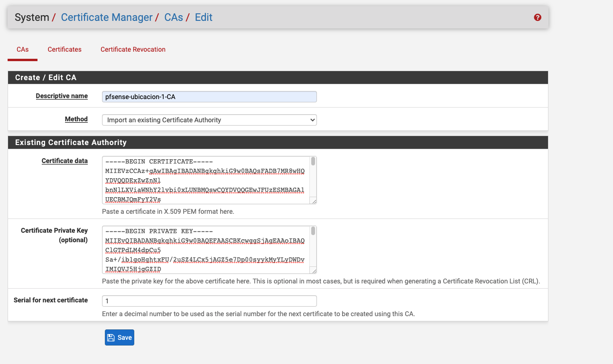Image resolution: width=613 pixels, height=364 pixels.
Task: Open the red help question mark icon
Action: coord(538,18)
